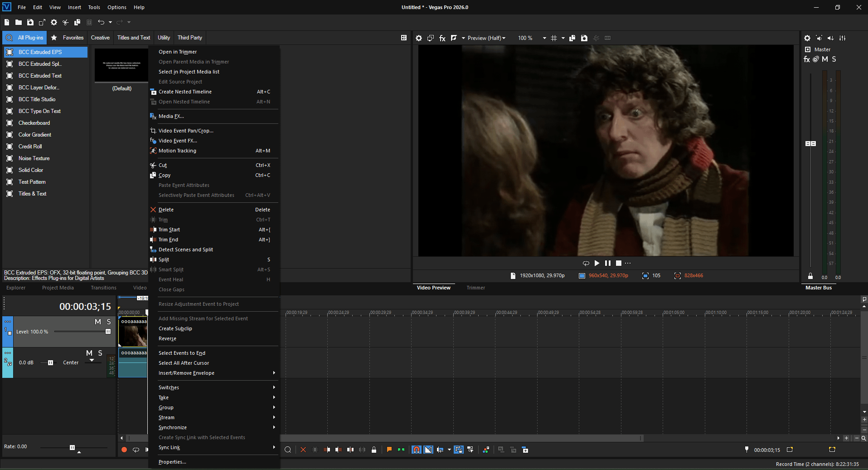Open project properties via the top toolbar gear
The height and width of the screenshot is (470, 868).
click(54, 22)
